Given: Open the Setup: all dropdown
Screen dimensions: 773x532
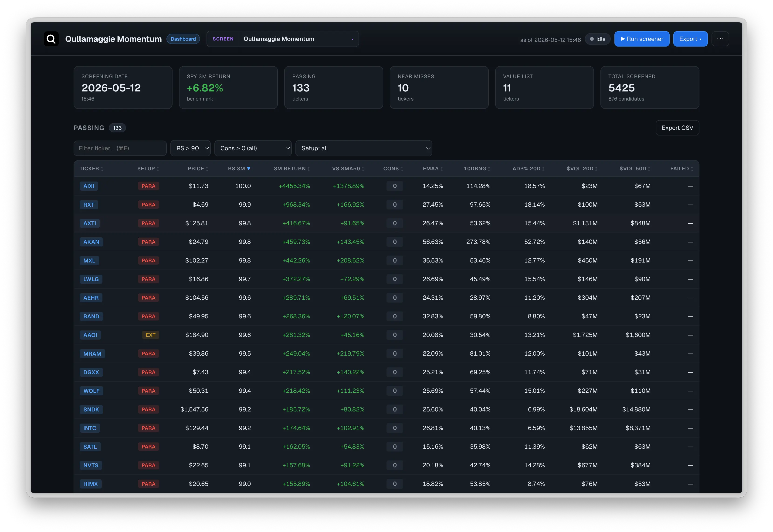Looking at the screenshot, I should [364, 148].
